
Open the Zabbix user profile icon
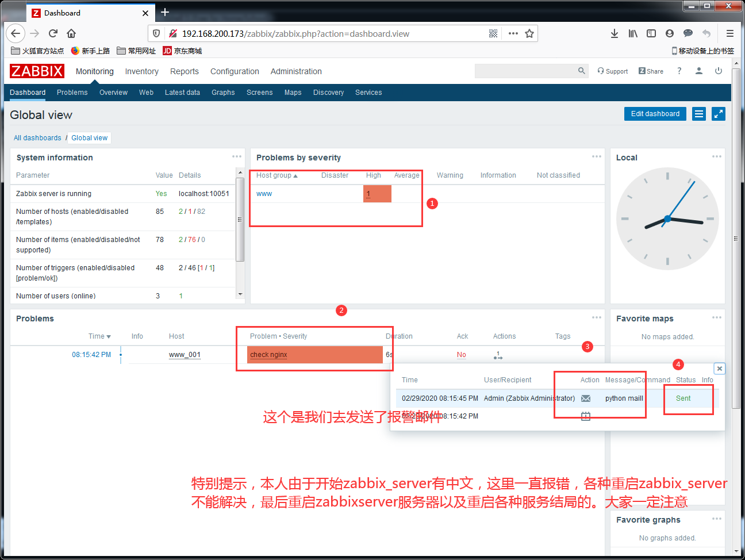point(699,71)
